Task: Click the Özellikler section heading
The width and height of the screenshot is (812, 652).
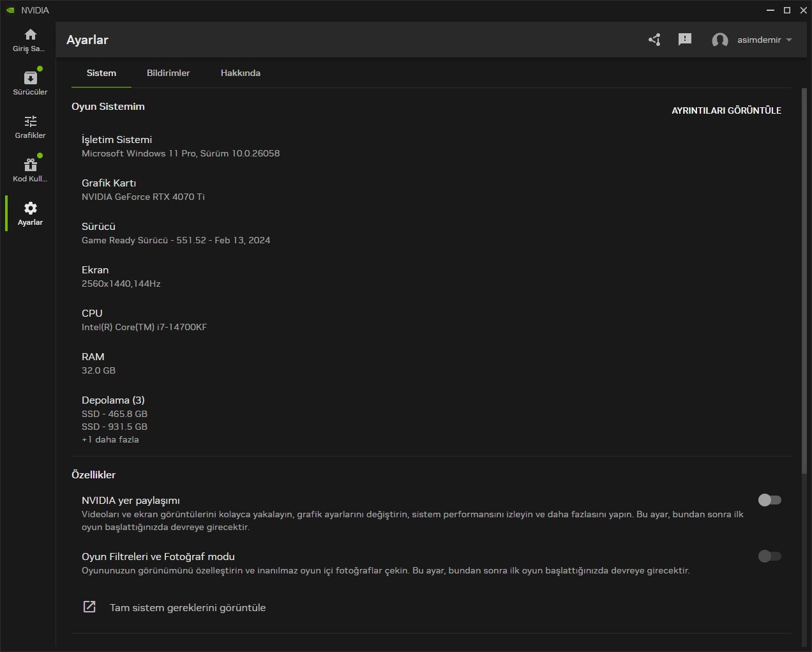Action: [93, 475]
